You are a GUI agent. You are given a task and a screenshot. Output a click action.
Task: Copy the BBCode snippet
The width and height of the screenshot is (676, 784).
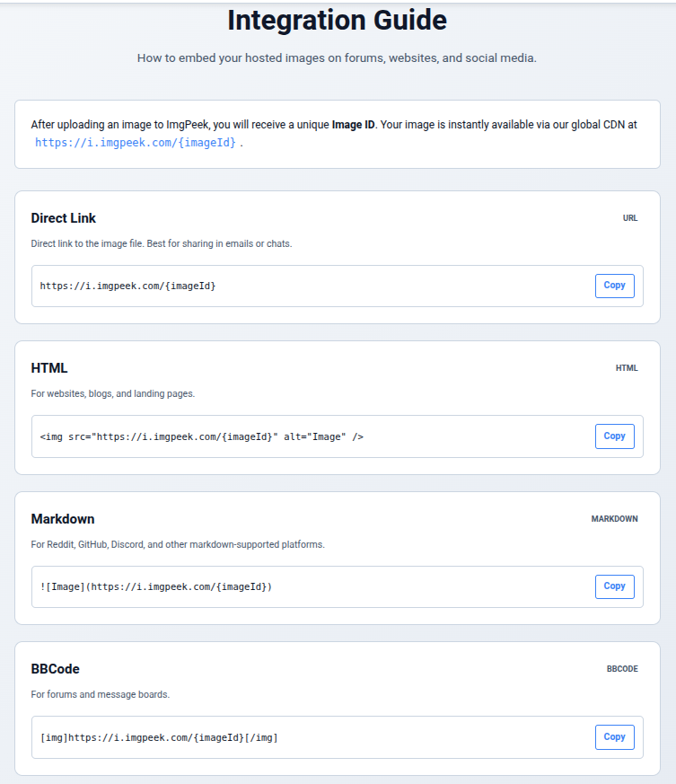coord(614,736)
